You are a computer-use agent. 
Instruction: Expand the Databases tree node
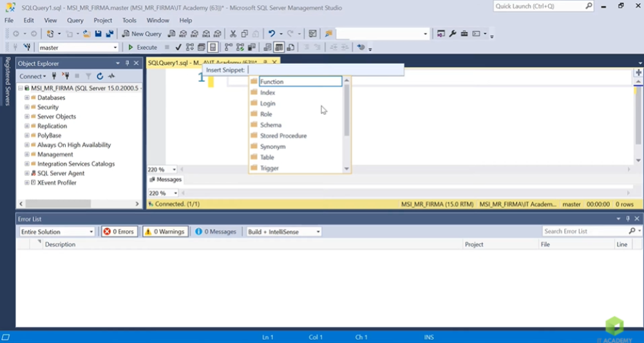point(26,97)
